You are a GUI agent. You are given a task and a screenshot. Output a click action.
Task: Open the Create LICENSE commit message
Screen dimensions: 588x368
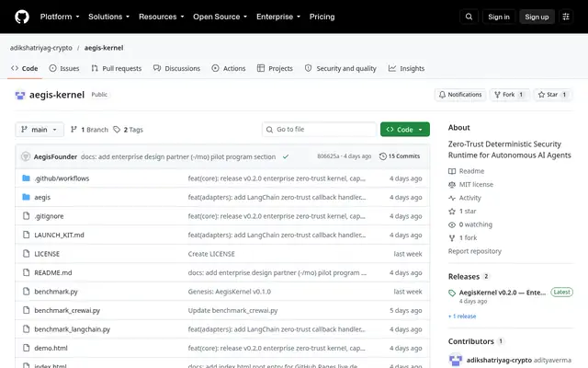211,254
